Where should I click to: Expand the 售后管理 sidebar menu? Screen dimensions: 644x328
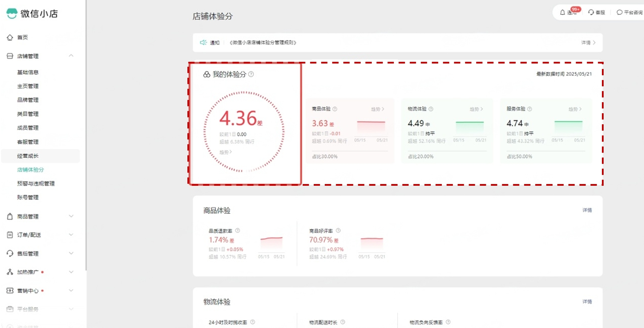click(71, 253)
